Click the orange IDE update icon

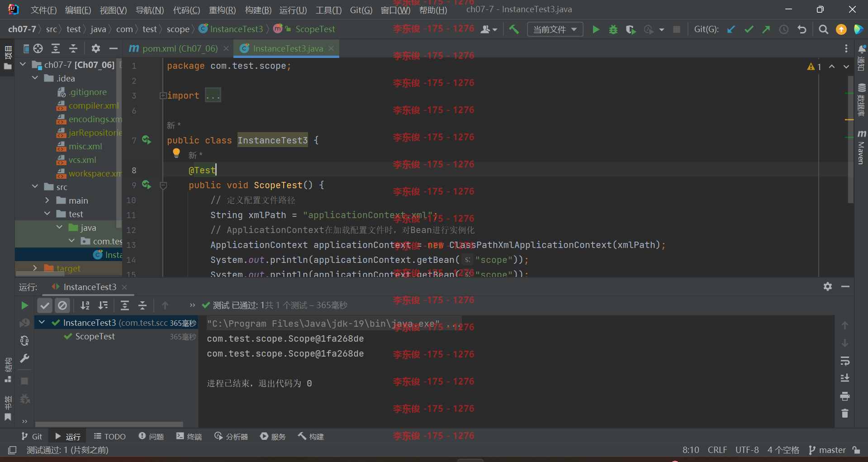pos(841,29)
